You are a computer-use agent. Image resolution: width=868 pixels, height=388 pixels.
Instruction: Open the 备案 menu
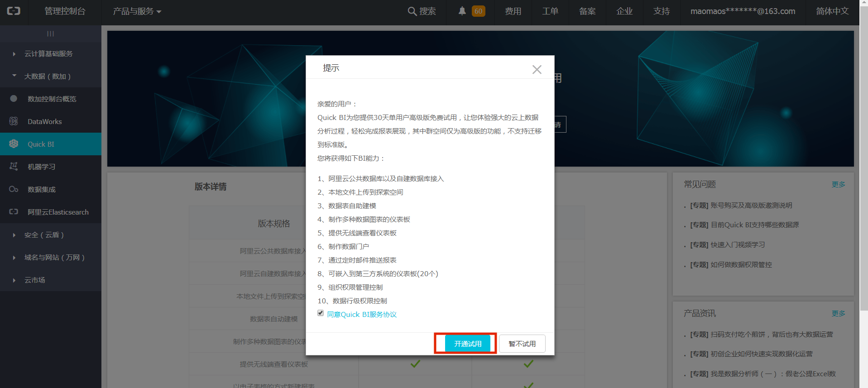pyautogui.click(x=587, y=11)
